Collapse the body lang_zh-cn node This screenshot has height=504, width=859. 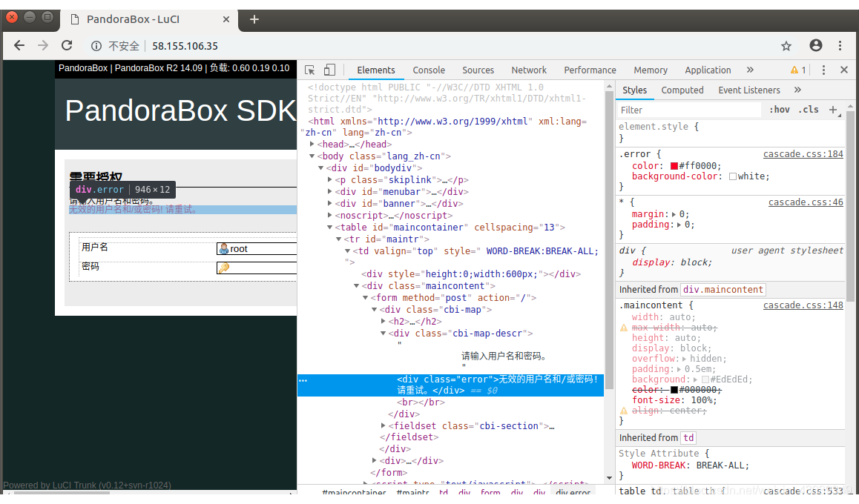tap(312, 156)
